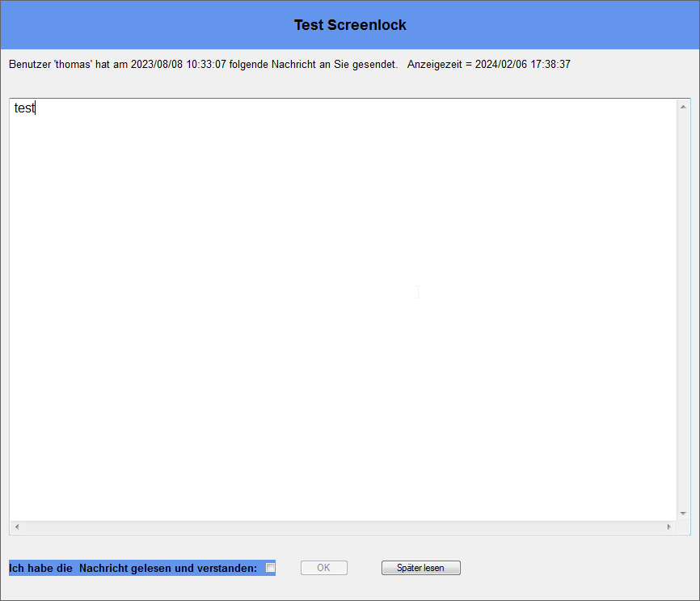Click the vertical scrollbar down arrow
The height and width of the screenshot is (601, 700).
pos(683,514)
